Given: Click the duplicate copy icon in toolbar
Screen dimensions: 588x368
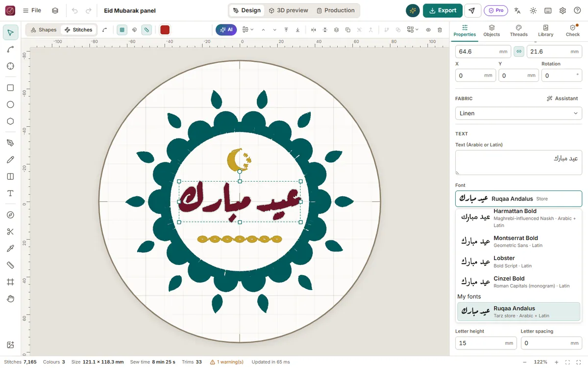Looking at the screenshot, I should pyautogui.click(x=348, y=30).
